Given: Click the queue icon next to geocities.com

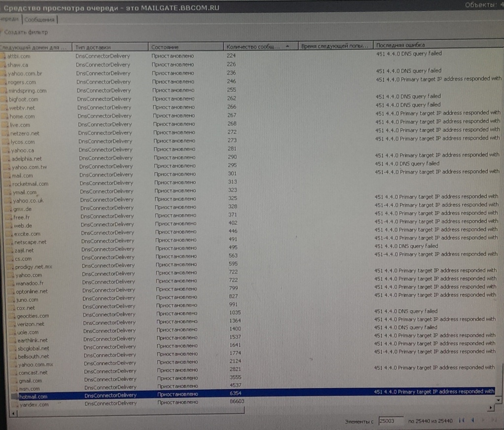Looking at the screenshot, I should click(x=12, y=316).
